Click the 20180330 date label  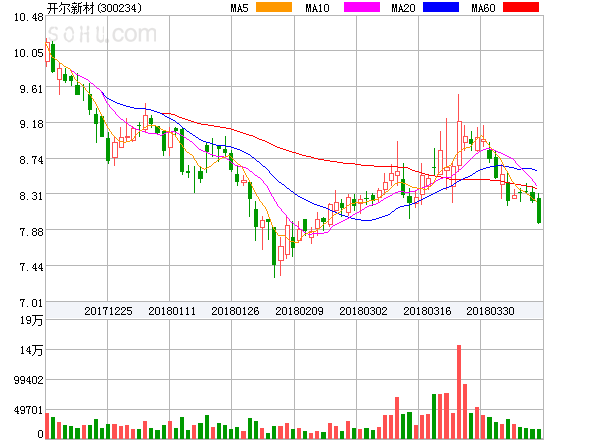pos(490,311)
